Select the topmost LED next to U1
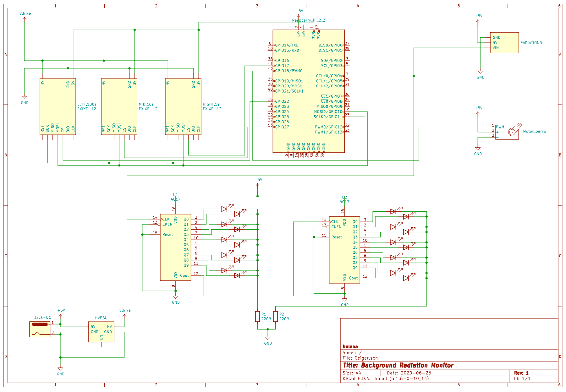Screen dimensions: 566x392 pos(224,209)
